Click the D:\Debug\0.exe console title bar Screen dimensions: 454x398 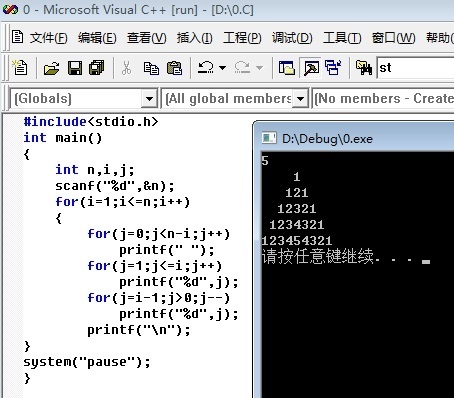click(x=354, y=138)
